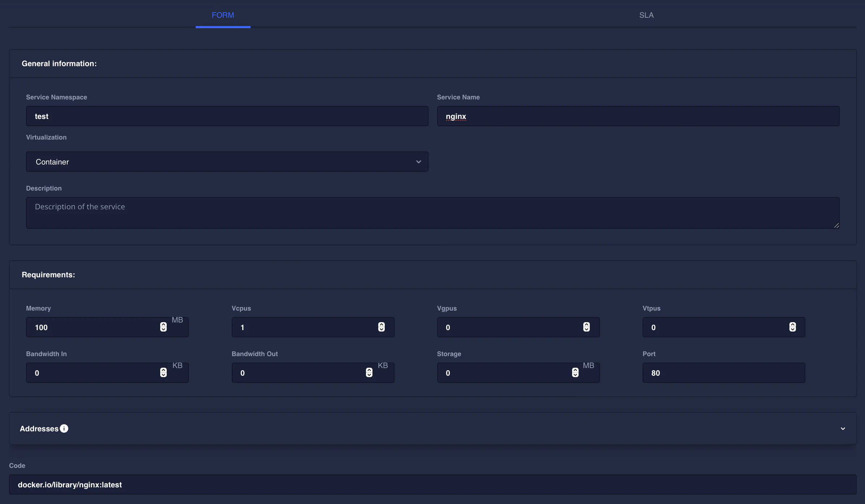Click the Storage stepper control
Screen dimensions: 865x504
coord(575,372)
